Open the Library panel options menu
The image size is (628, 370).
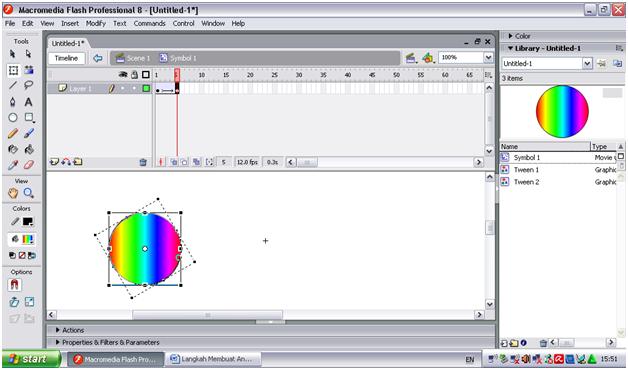click(x=619, y=48)
